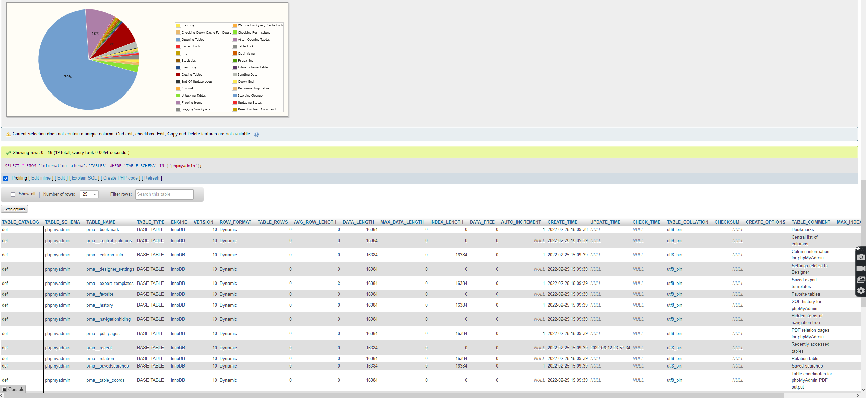Sort results by the TABLE_NAME column header
The width and height of the screenshot is (868, 398).
tap(101, 222)
